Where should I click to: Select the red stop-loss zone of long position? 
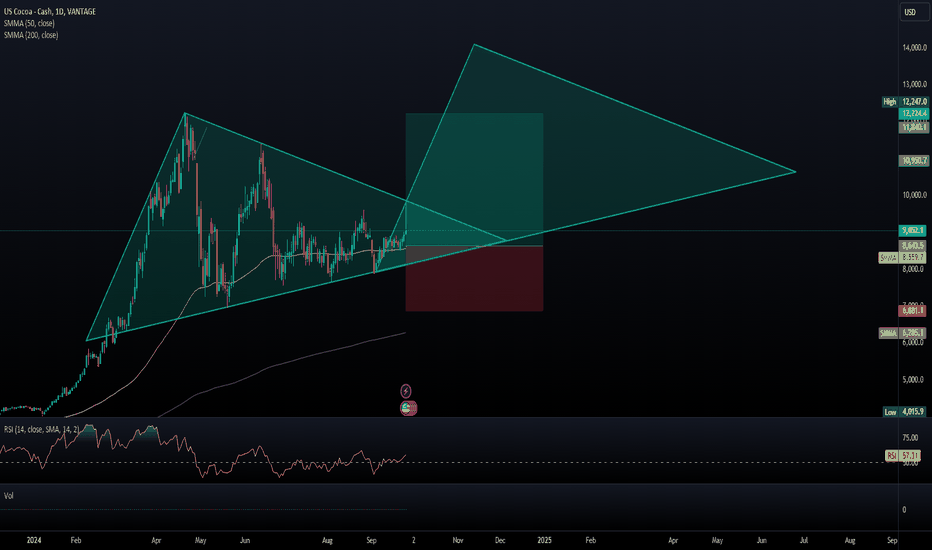tap(474, 278)
